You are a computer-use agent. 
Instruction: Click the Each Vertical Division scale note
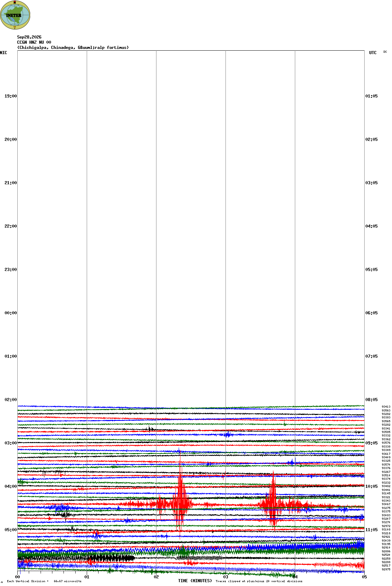coord(44,581)
